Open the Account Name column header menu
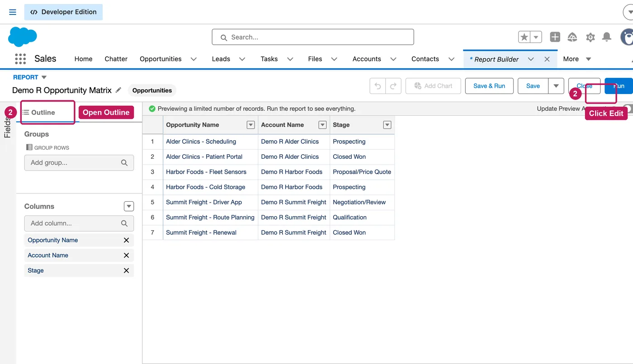 coord(322,125)
